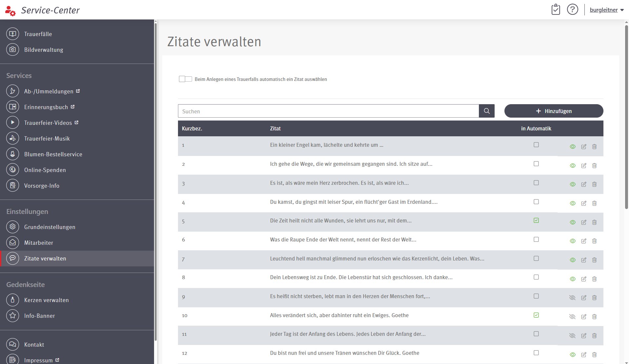Image resolution: width=629 pixels, height=364 pixels.
Task: Edit quote 7 with pencil icon
Action: [584, 260]
